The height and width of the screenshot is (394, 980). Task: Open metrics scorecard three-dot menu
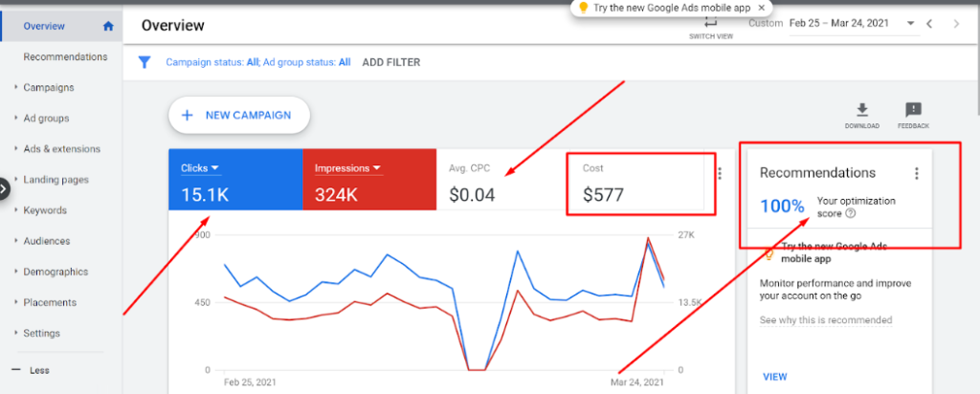pos(720,173)
